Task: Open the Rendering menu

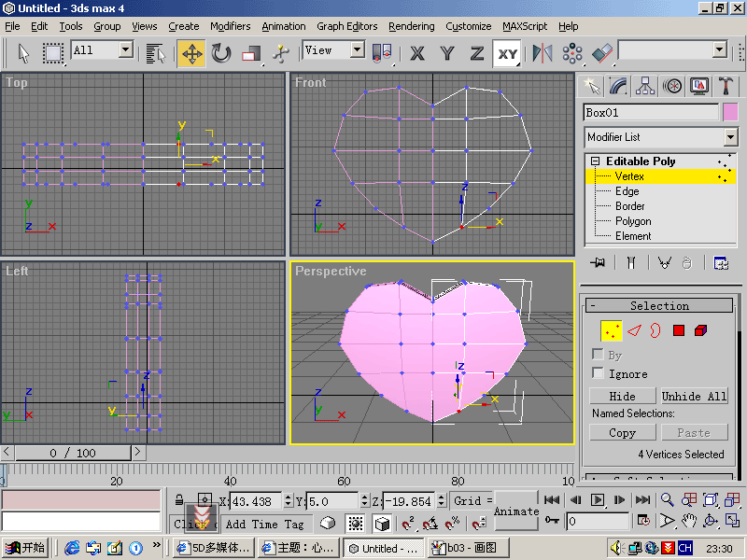Action: point(411,26)
